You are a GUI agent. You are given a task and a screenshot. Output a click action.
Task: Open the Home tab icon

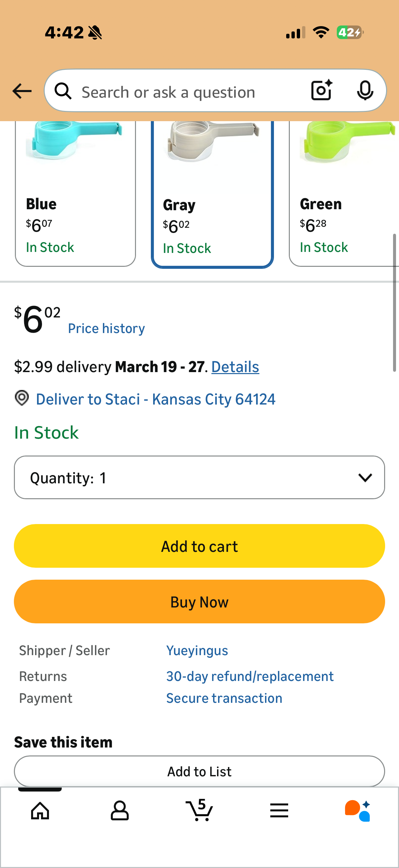pyautogui.click(x=40, y=810)
